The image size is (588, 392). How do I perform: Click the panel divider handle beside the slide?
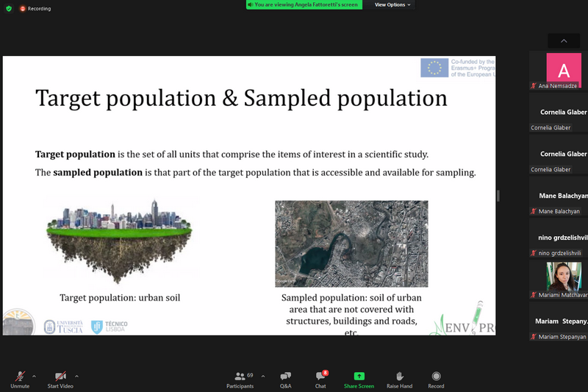498,196
